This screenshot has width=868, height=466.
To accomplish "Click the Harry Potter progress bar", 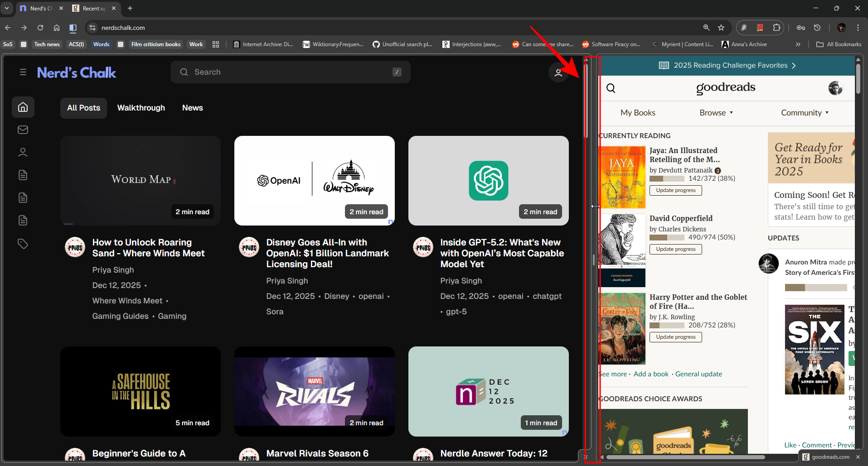I will (x=667, y=326).
